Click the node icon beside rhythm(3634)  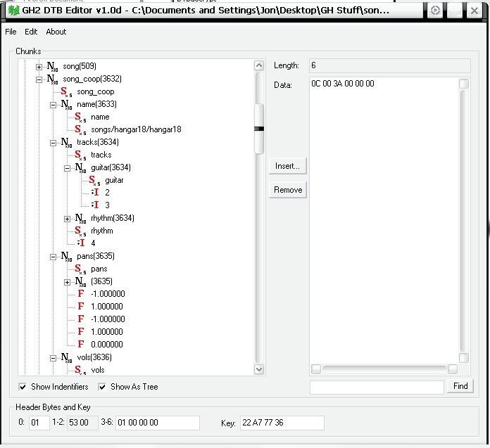pyautogui.click(x=80, y=218)
